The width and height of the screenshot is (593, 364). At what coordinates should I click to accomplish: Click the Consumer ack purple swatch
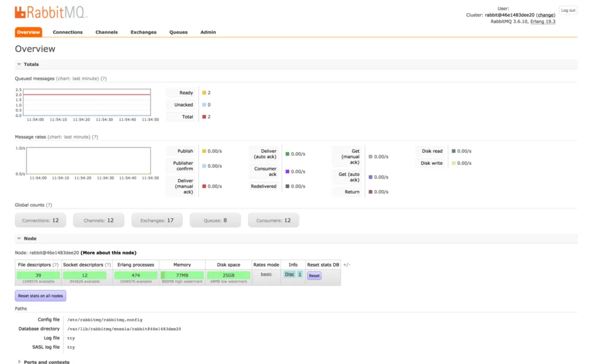pyautogui.click(x=288, y=171)
